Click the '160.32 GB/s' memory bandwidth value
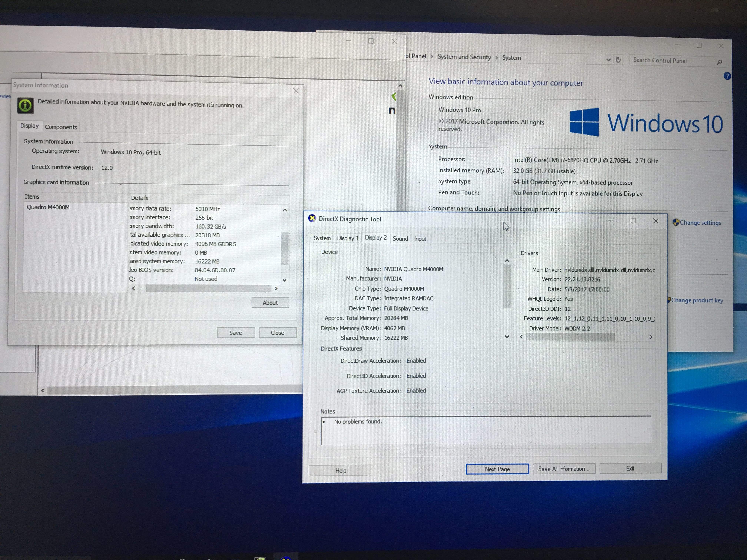747x560 pixels. pos(211,226)
